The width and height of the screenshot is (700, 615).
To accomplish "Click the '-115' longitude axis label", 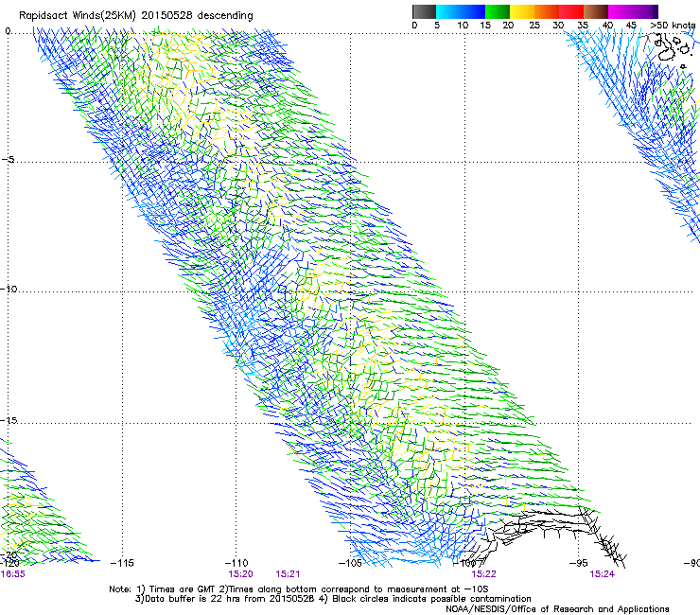I will (x=122, y=563).
